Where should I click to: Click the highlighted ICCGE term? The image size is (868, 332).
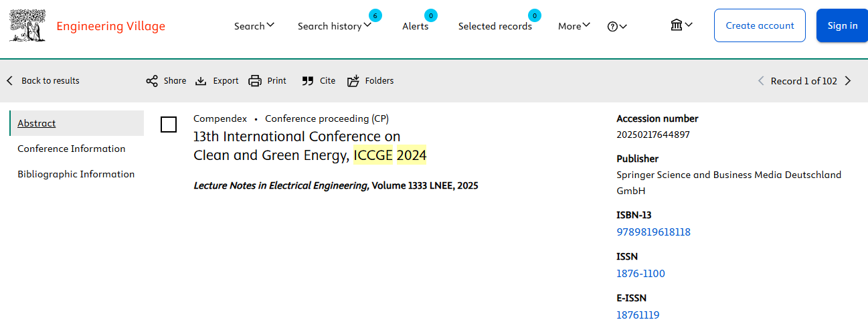(373, 155)
